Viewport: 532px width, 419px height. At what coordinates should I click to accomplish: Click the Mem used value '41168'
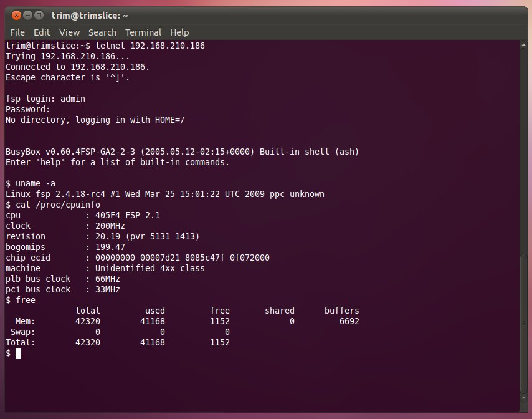[x=153, y=321]
